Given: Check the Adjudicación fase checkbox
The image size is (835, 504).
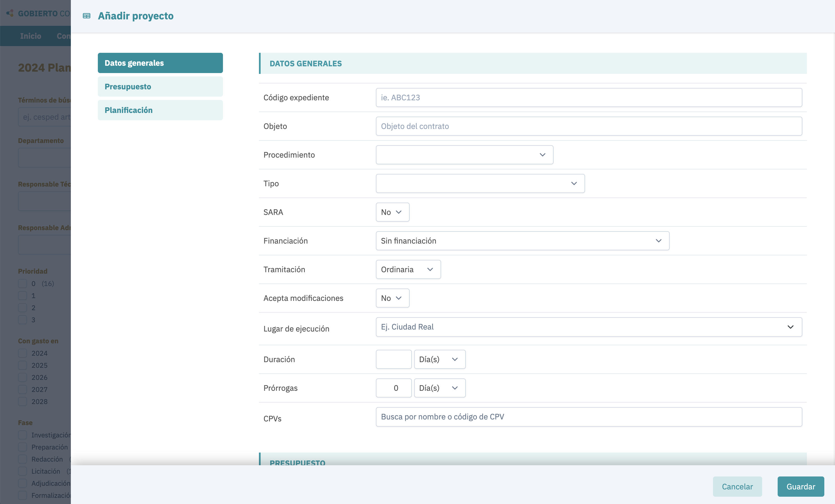Looking at the screenshot, I should click(23, 483).
